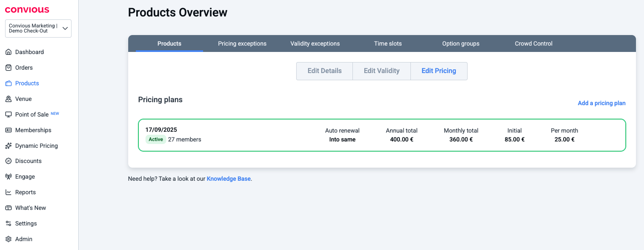Image resolution: width=644 pixels, height=250 pixels.
Task: Open Venue in the sidebar
Action: 24,99
